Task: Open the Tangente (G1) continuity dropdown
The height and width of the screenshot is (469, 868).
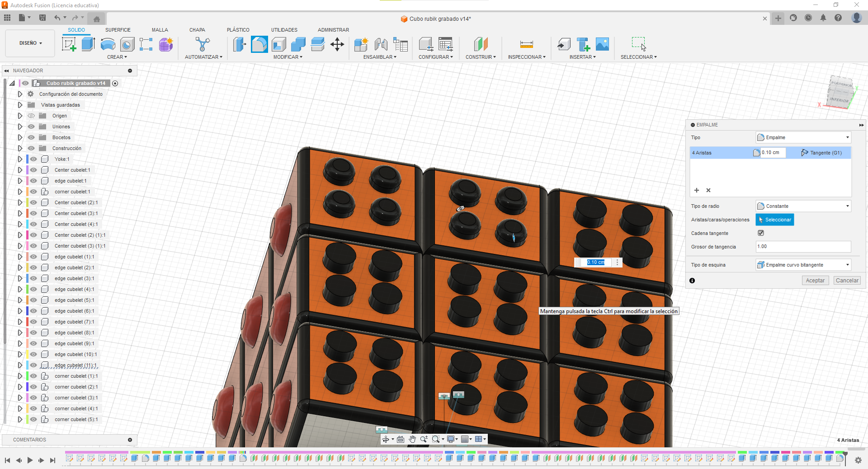Action: (x=821, y=153)
